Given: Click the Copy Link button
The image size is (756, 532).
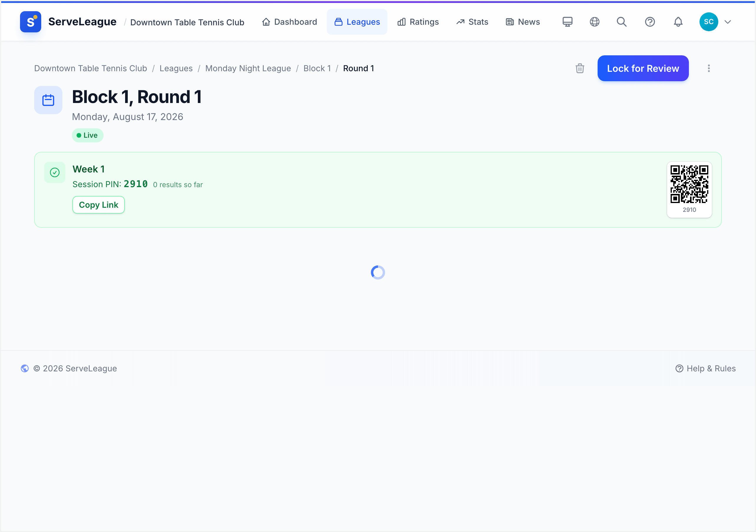Looking at the screenshot, I should [x=98, y=205].
